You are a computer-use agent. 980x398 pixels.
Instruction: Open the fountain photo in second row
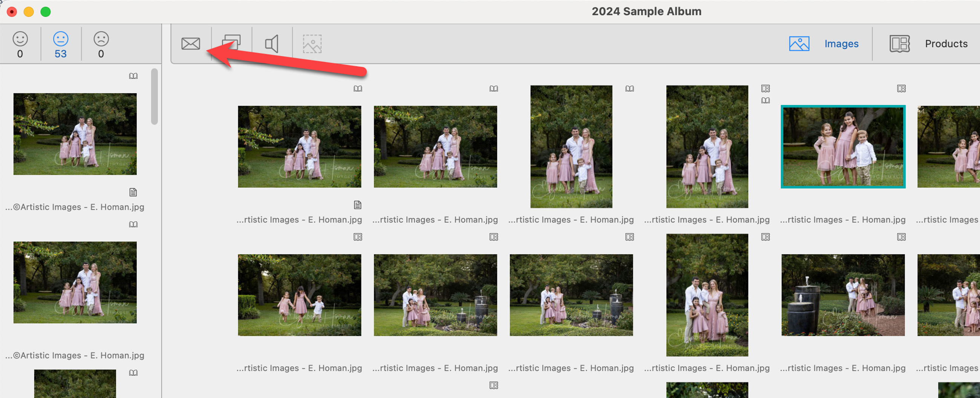click(x=843, y=295)
